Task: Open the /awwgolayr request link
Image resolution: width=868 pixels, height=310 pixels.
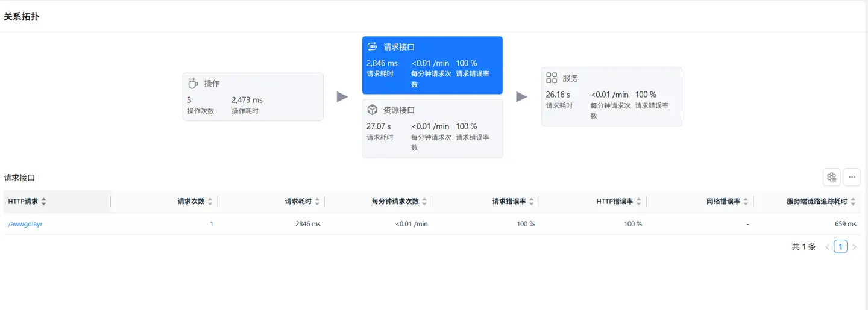Action: click(25, 224)
